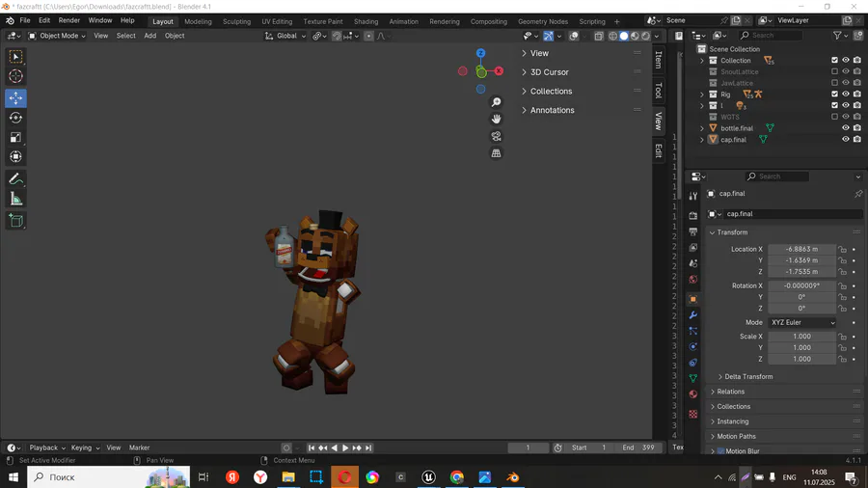This screenshot has width=868, height=488.
Task: Select the Add Cube tool
Action: pos(15,221)
